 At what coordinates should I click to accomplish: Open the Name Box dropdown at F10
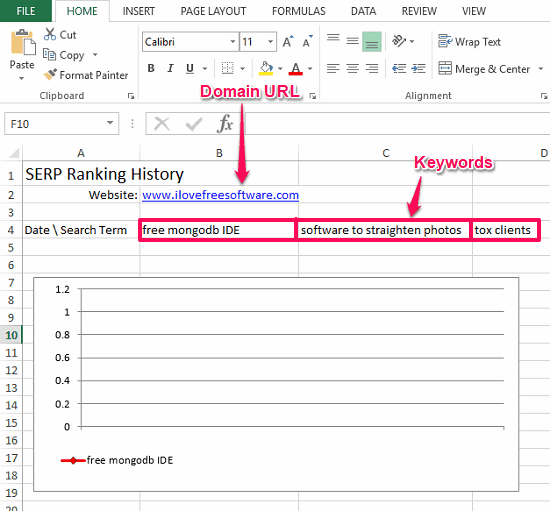pos(110,123)
